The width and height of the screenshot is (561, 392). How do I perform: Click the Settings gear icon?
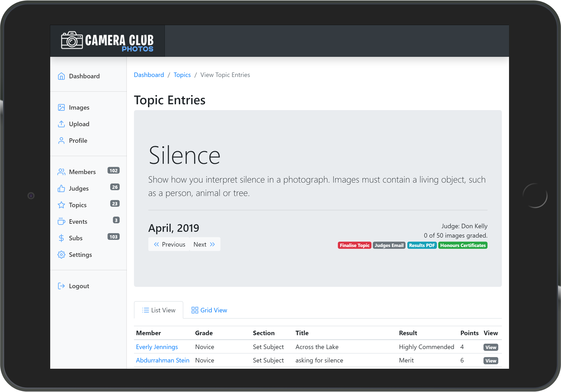point(61,255)
